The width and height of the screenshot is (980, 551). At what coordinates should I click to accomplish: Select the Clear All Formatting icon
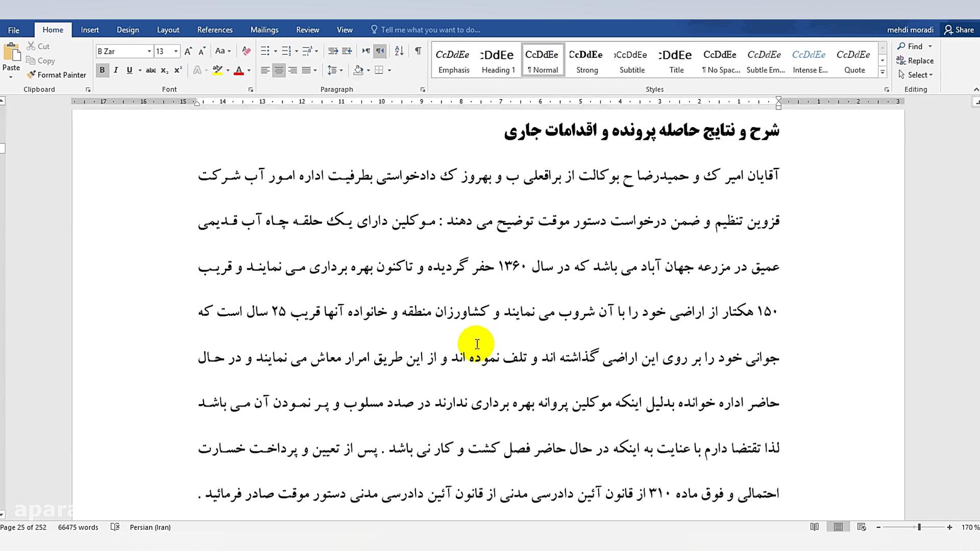point(246,51)
